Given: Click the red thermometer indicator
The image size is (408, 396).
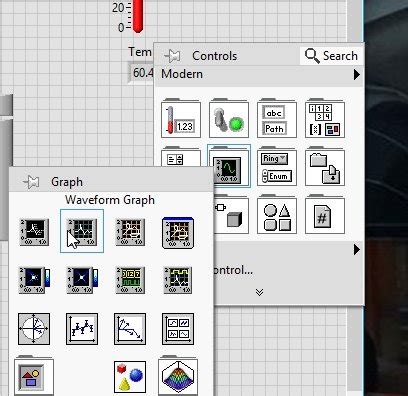Looking at the screenshot, I should (138, 16).
